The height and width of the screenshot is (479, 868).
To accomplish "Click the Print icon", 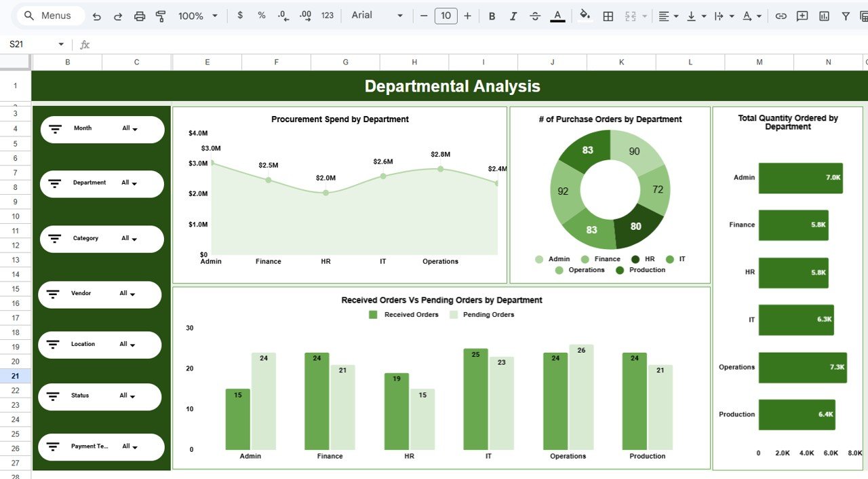I will point(140,15).
